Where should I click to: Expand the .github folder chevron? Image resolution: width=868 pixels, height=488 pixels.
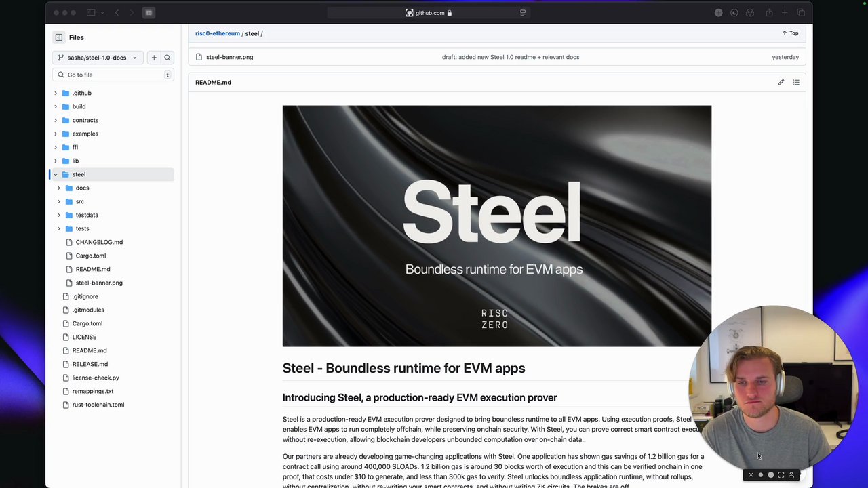coord(56,93)
